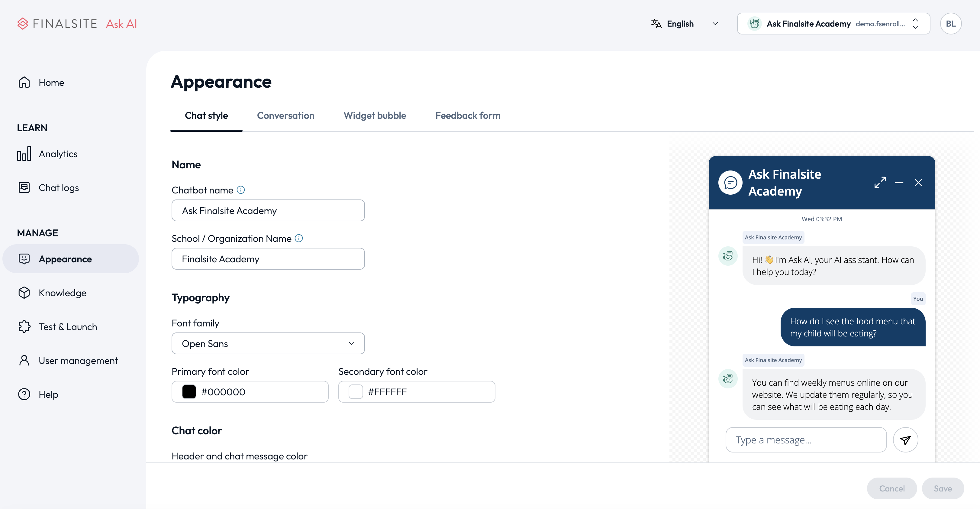The width and height of the screenshot is (980, 509).
Task: Click the Home house icon
Action: coord(24,82)
